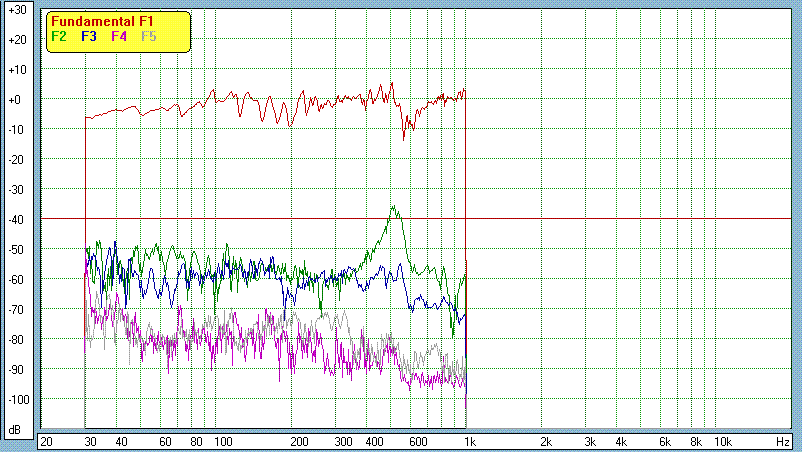Toggle the green F2 legend entry

[58, 36]
